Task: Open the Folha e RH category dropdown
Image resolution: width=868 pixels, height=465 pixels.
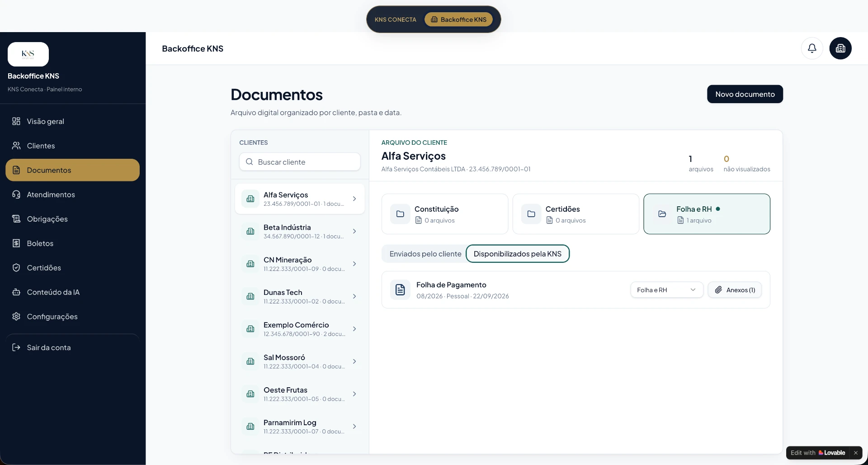Action: pos(666,290)
